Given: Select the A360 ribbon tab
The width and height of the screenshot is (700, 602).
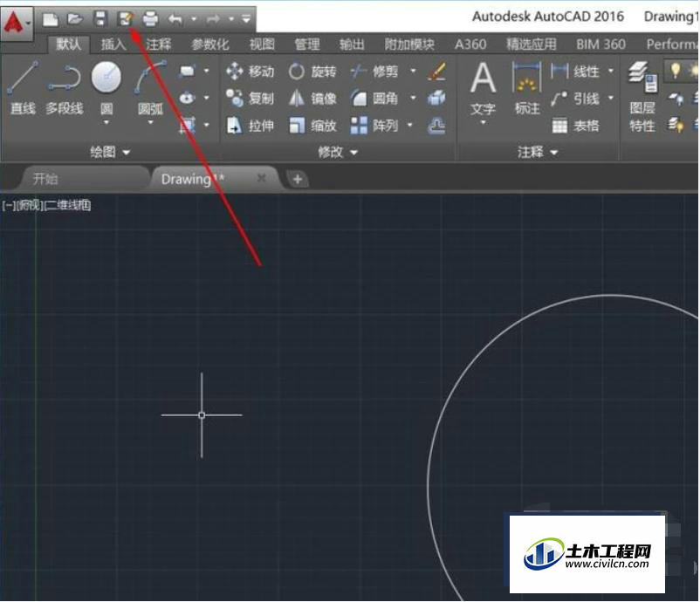Looking at the screenshot, I should pos(470,44).
